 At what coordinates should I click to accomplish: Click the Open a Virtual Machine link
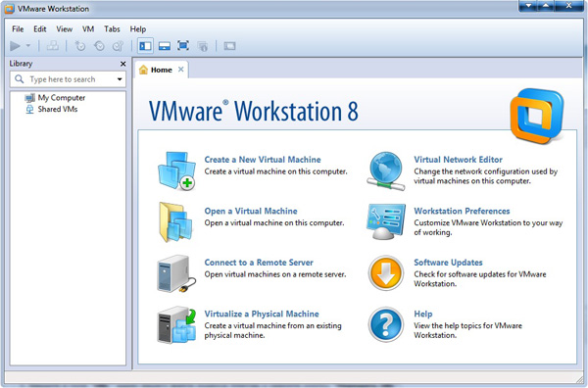(251, 211)
